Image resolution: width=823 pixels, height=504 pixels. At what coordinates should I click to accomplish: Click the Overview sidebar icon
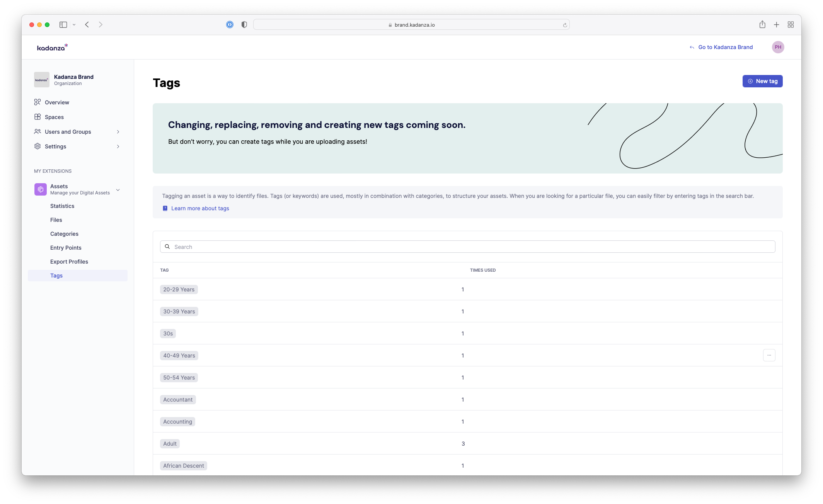(x=37, y=102)
